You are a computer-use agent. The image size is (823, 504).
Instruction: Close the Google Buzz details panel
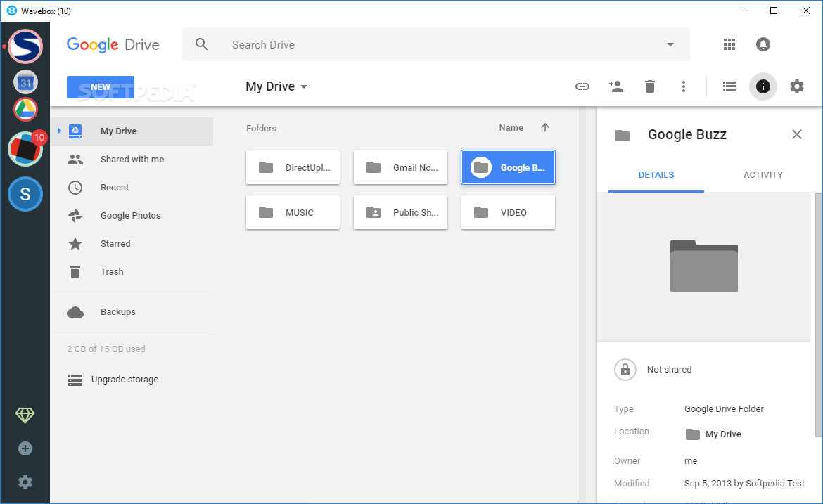point(797,134)
